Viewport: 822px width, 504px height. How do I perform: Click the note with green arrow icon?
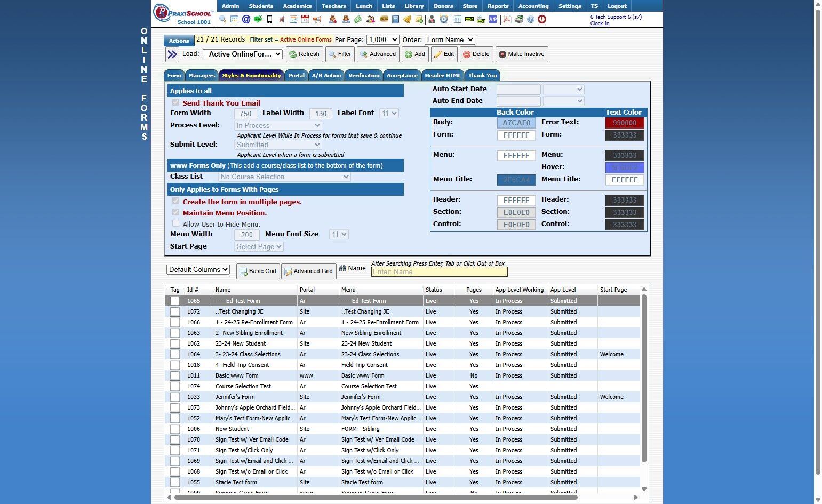[x=419, y=20]
